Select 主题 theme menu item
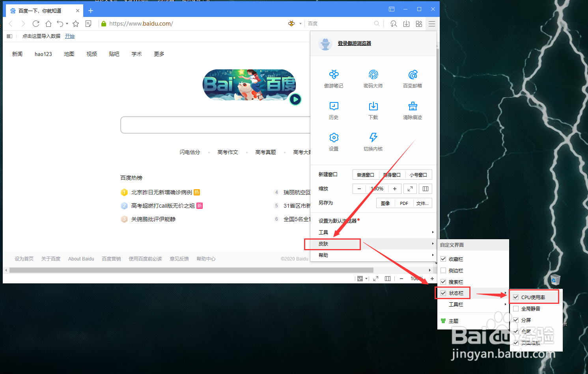The image size is (588, 374). click(x=473, y=321)
